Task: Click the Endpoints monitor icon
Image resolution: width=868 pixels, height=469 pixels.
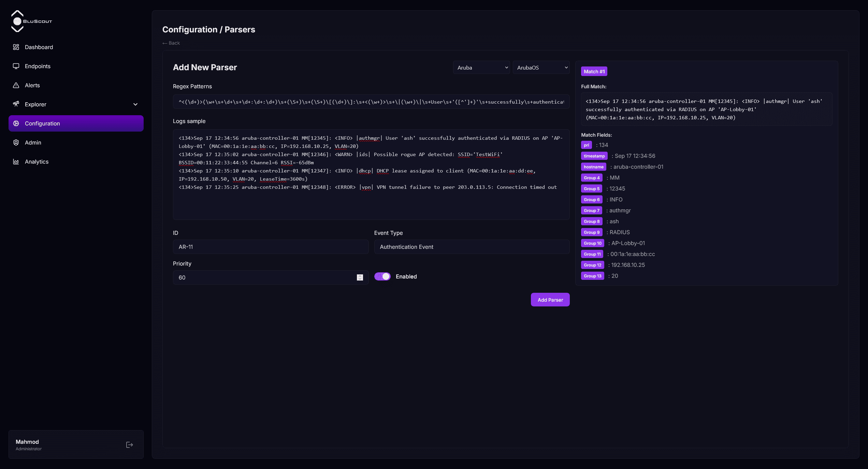Action: click(16, 66)
